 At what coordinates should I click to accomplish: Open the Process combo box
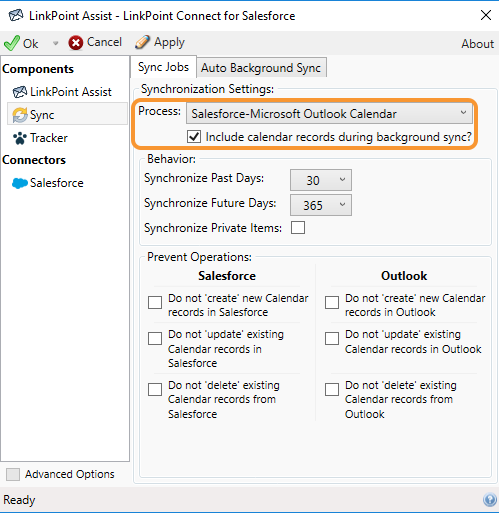point(329,113)
